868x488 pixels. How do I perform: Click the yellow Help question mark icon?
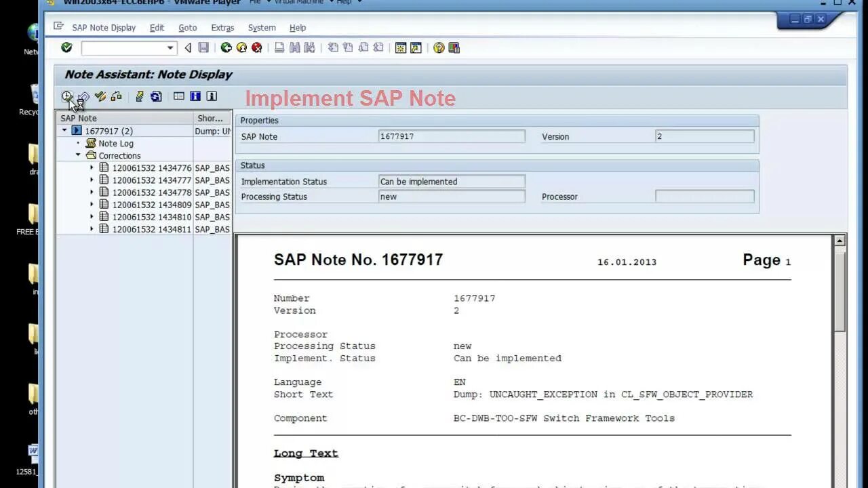click(439, 47)
